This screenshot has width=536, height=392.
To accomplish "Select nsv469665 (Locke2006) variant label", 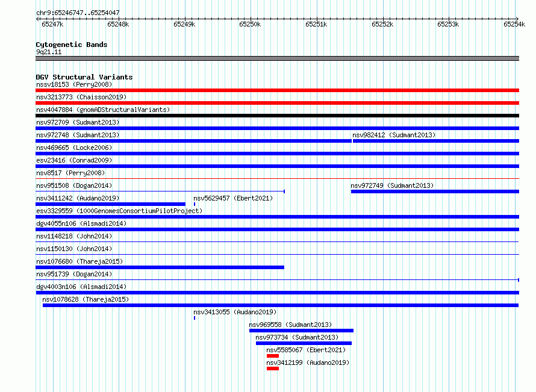I will pos(74,148).
